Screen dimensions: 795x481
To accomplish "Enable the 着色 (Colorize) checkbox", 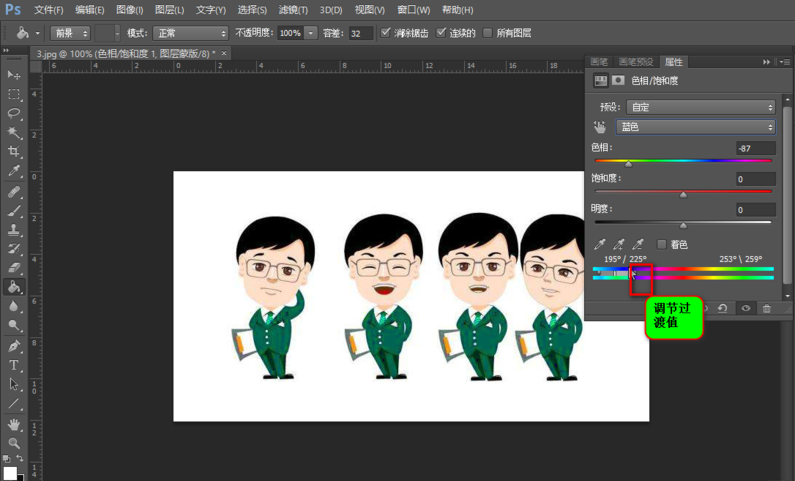I will (661, 244).
